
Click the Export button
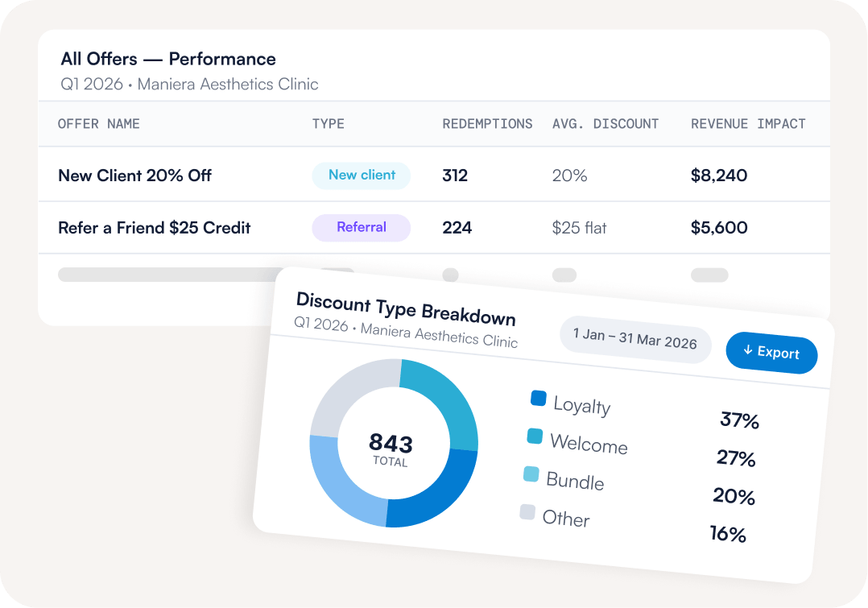point(771,353)
